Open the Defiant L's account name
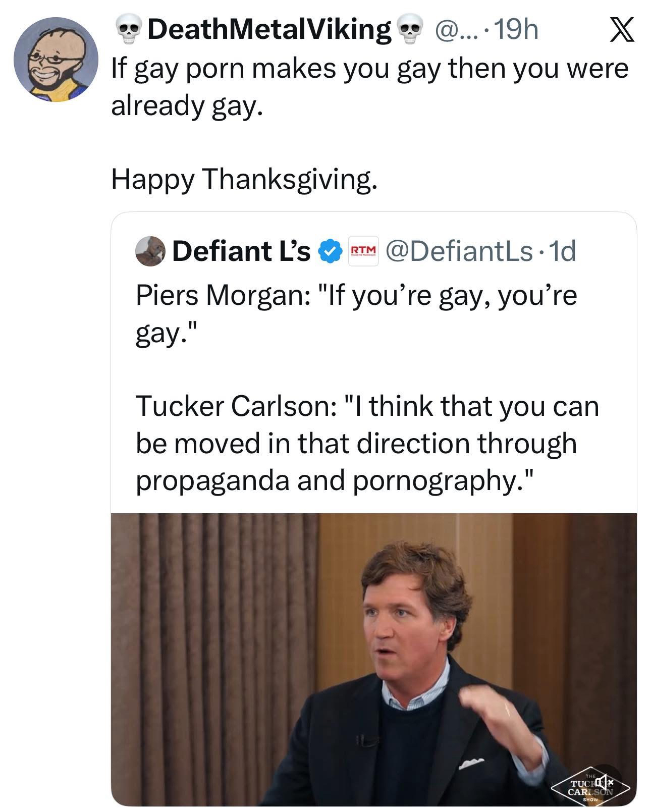This screenshot has height=812, width=651. point(241,252)
